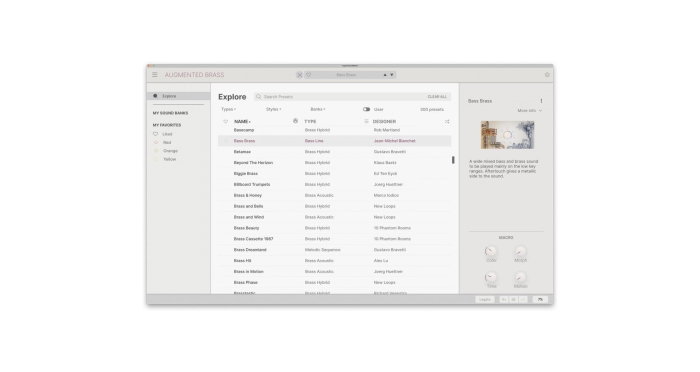Viewport: 700px width, 372px height.
Task: Sort by liked using heart column header
Action: tap(225, 121)
